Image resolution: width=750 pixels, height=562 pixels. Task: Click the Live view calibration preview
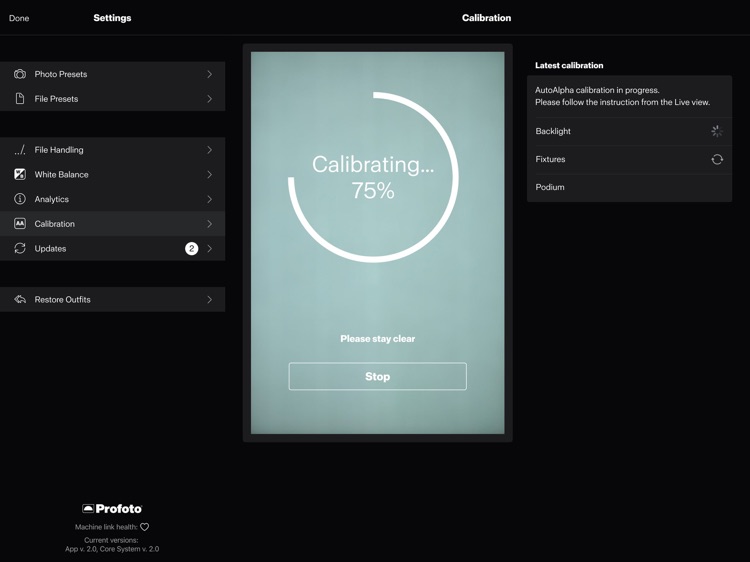377,243
